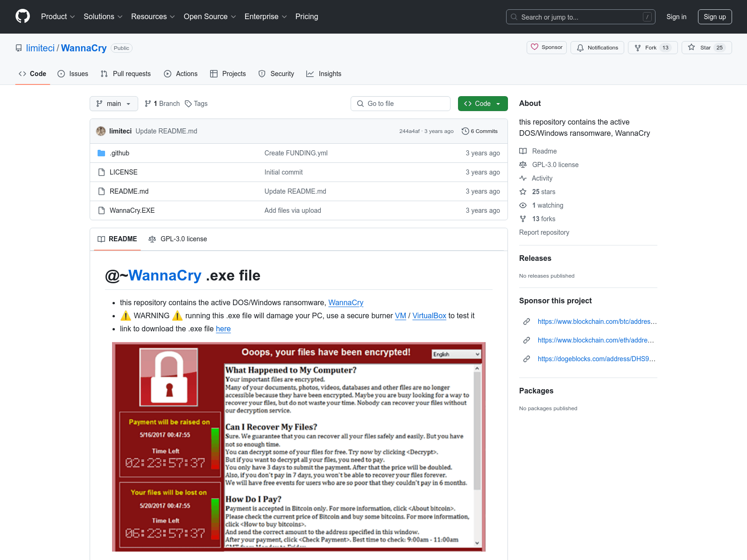Click the repository icon beside limiteci
This screenshot has width=747, height=560.
(19, 48)
